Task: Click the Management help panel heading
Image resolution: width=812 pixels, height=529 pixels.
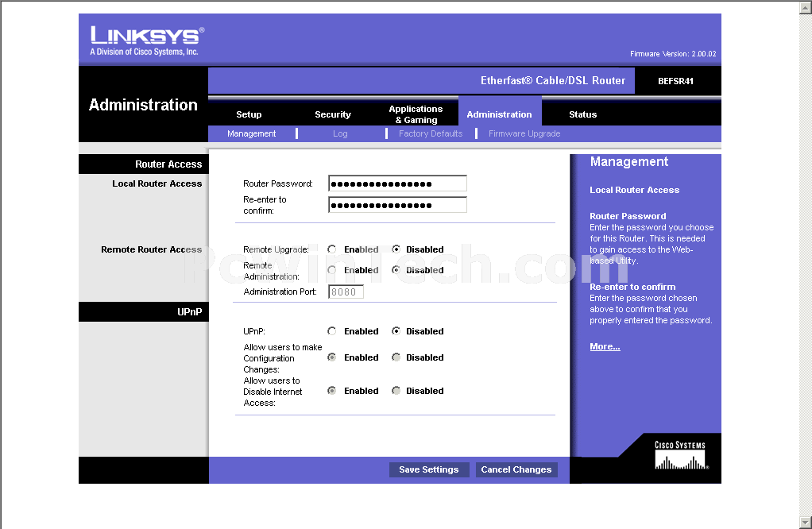Action: pos(629,162)
